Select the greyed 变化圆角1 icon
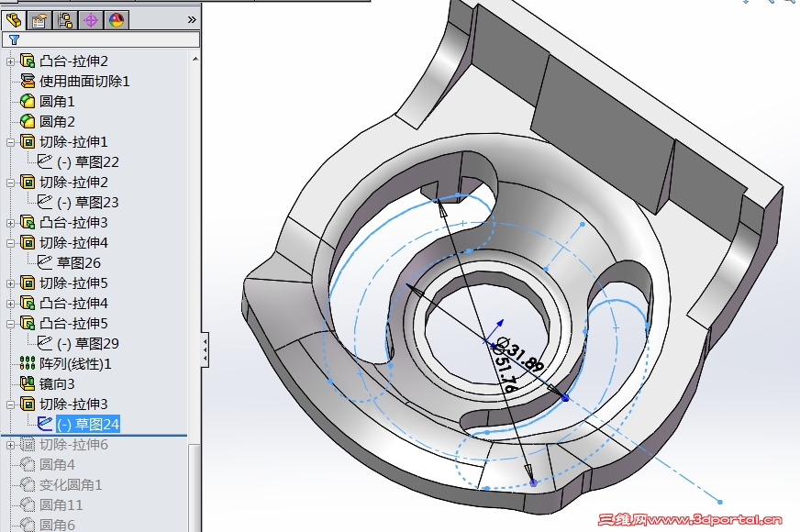 click(x=27, y=484)
